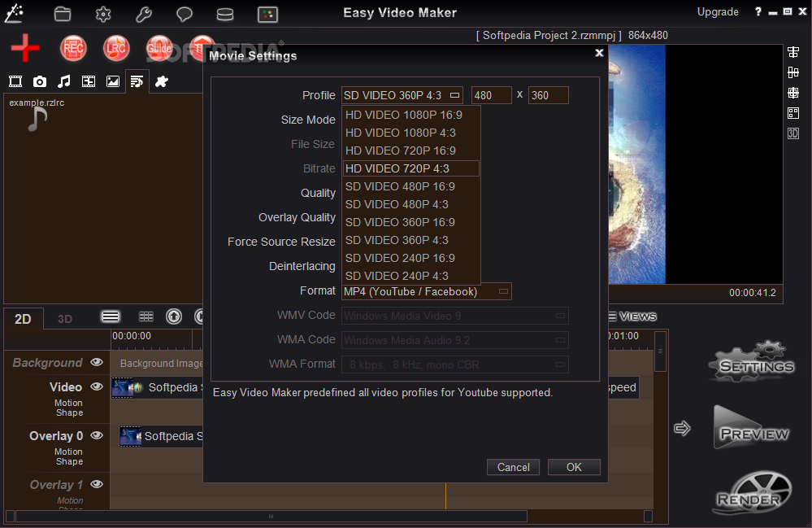Open Motion for the Overlay 0 track
812x528 pixels.
pyautogui.click(x=68, y=452)
